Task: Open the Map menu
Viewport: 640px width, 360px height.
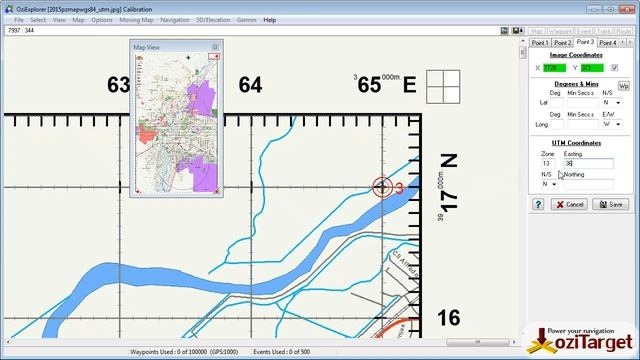Action: tap(78, 20)
